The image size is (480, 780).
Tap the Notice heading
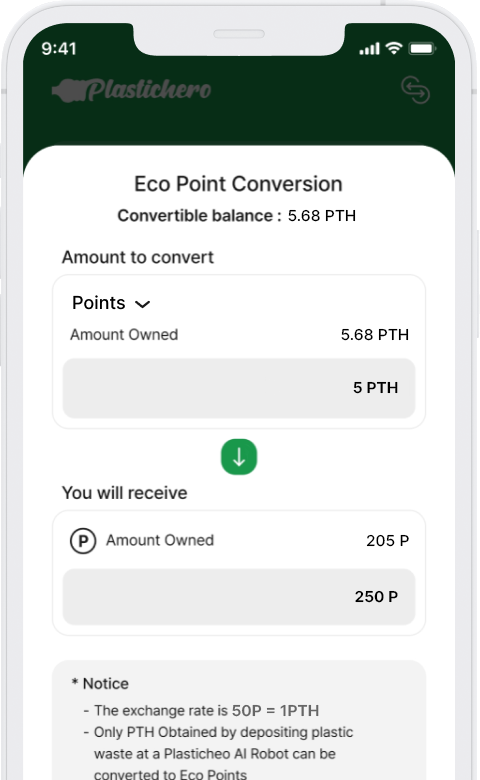[100, 683]
